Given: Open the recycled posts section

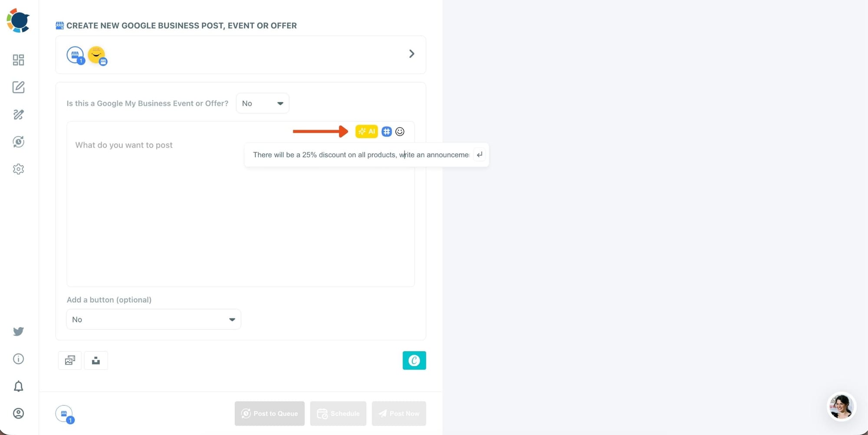Looking at the screenshot, I should 18,142.
